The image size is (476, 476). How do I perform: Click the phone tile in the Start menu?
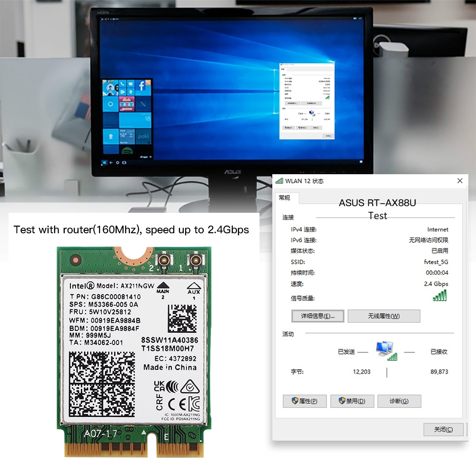122,84
